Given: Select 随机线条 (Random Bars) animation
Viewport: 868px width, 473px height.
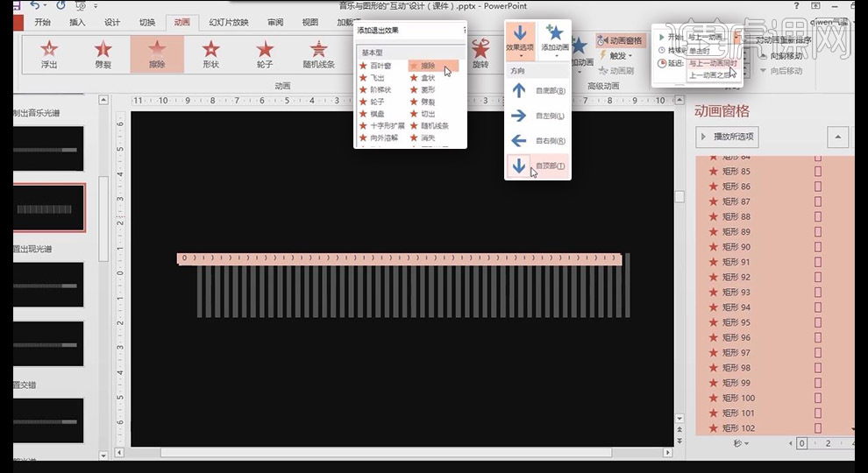Looking at the screenshot, I should (318, 53).
